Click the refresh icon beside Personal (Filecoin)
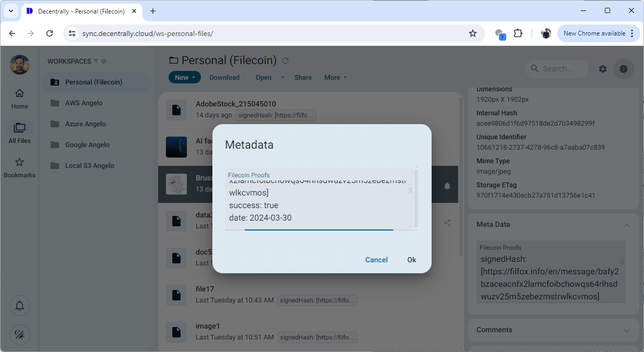 click(285, 60)
